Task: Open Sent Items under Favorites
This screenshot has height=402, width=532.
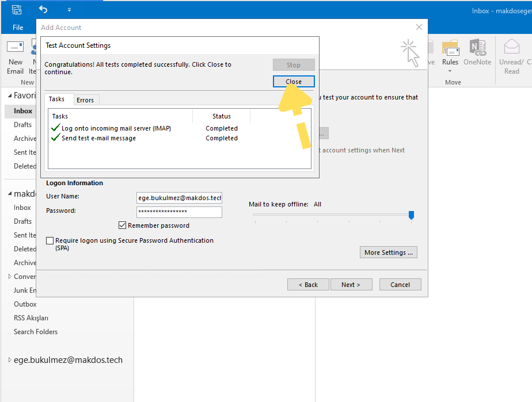Action: 24,152
